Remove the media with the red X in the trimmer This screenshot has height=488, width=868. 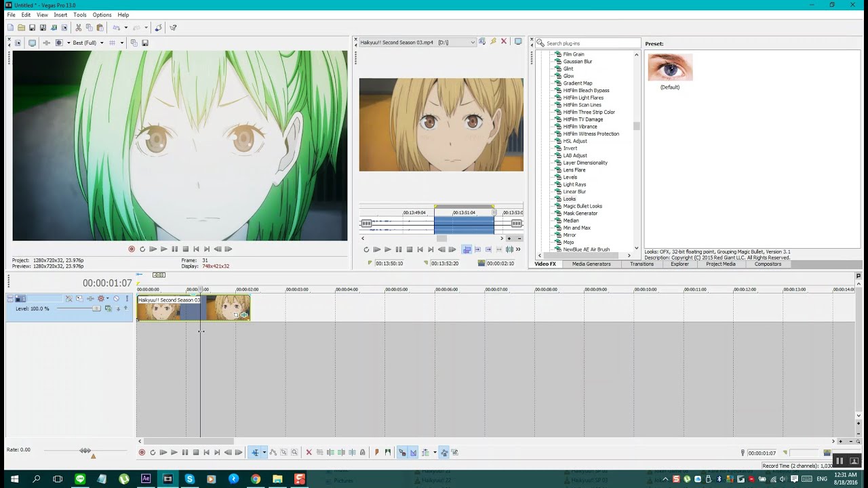pos(504,42)
